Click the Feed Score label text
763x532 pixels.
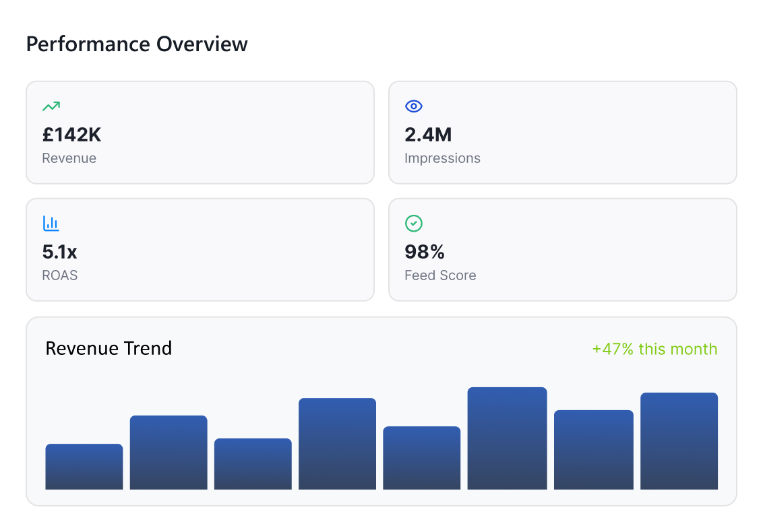440,275
